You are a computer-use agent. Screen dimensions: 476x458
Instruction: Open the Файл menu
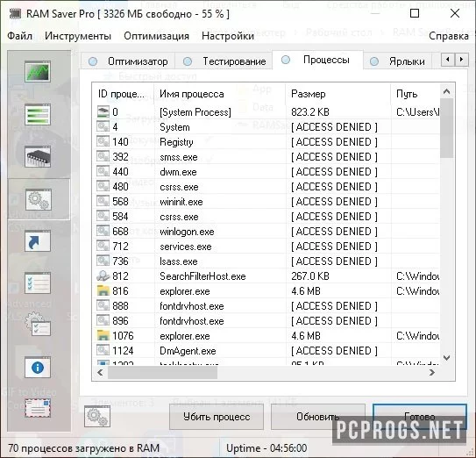point(20,36)
